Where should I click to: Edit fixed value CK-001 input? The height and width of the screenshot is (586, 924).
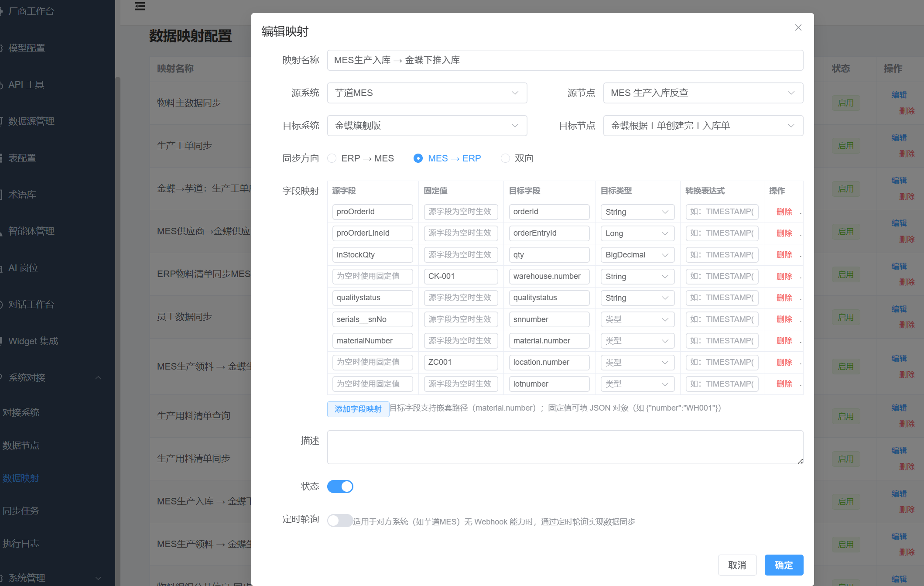[461, 277]
